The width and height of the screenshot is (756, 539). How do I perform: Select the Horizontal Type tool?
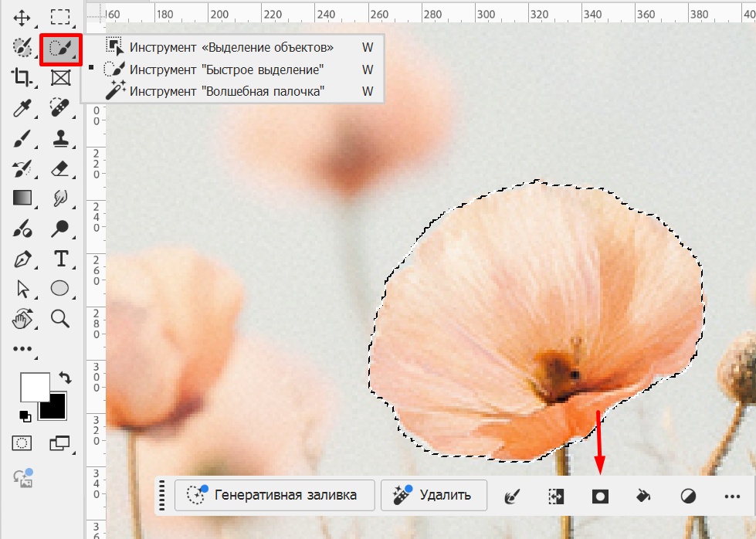tap(59, 259)
